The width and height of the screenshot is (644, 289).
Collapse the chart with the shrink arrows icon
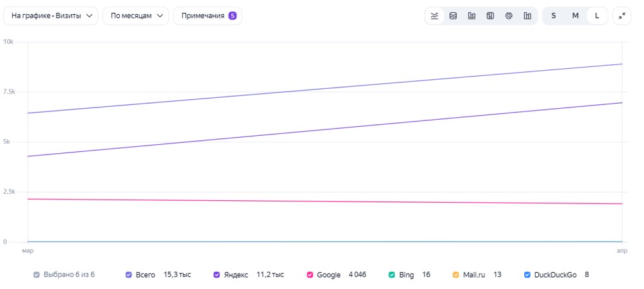tap(622, 16)
